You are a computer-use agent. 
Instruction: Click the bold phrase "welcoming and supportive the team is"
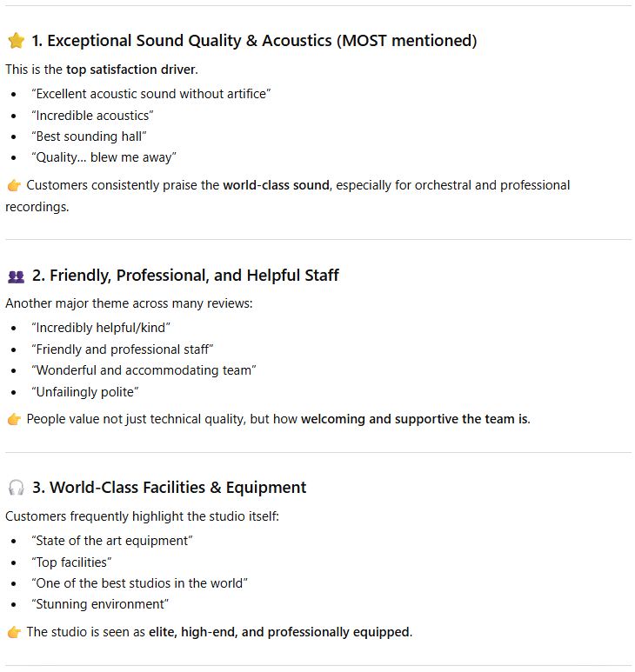(414, 419)
